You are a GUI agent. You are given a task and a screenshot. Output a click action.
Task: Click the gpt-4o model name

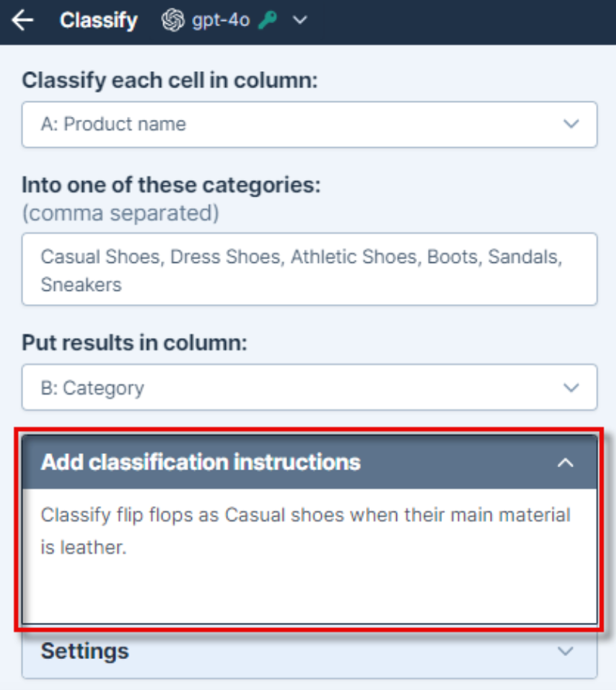pyautogui.click(x=221, y=20)
